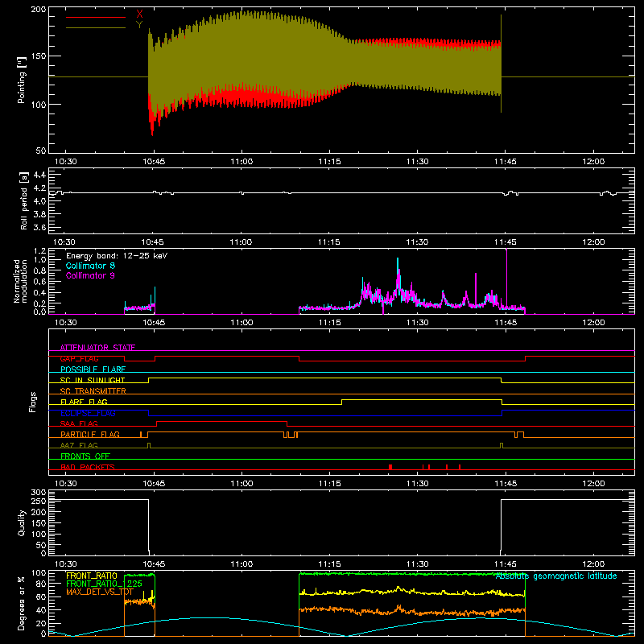The image size is (644, 644).
Task: Click the "1.2" tick on modulation axis
Action: 39,251
